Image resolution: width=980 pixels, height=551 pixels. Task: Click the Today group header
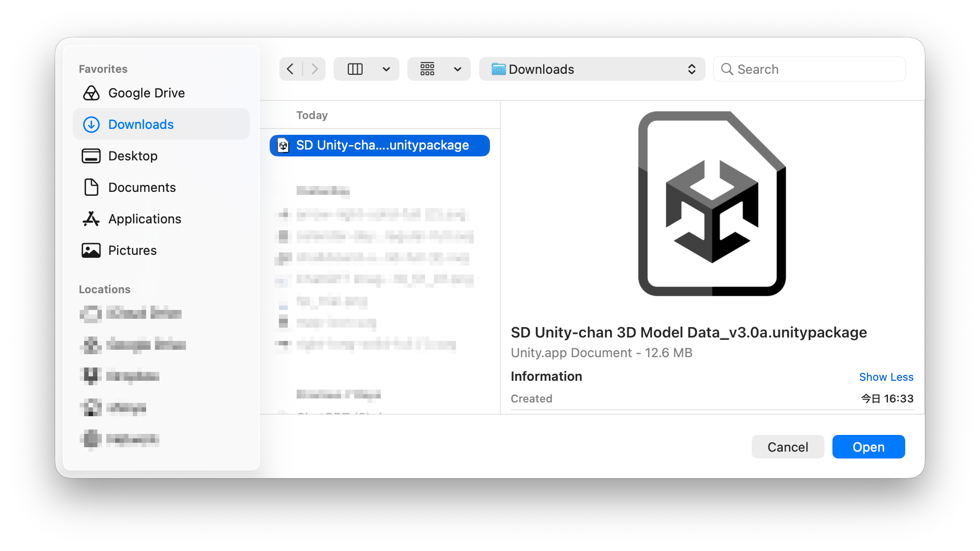point(312,115)
